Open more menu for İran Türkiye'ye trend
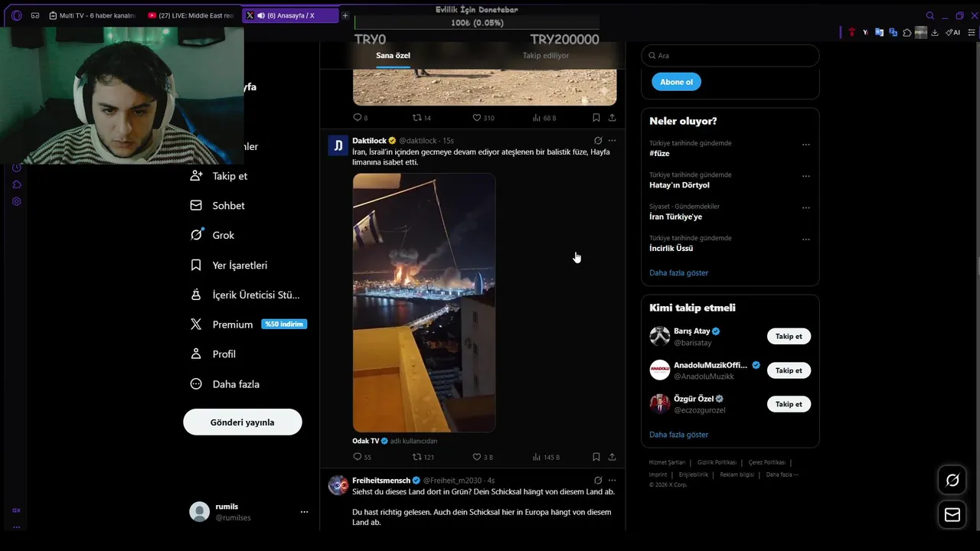The height and width of the screenshot is (551, 980). [805, 207]
